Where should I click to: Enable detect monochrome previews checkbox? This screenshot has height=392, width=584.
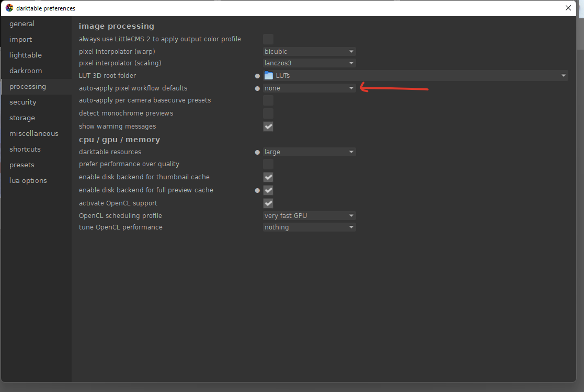click(x=268, y=113)
